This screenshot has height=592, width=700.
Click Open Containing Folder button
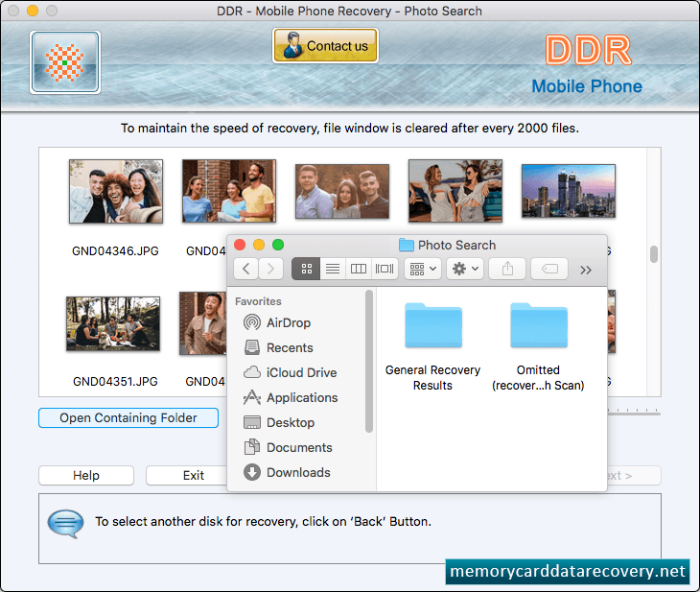pyautogui.click(x=128, y=417)
